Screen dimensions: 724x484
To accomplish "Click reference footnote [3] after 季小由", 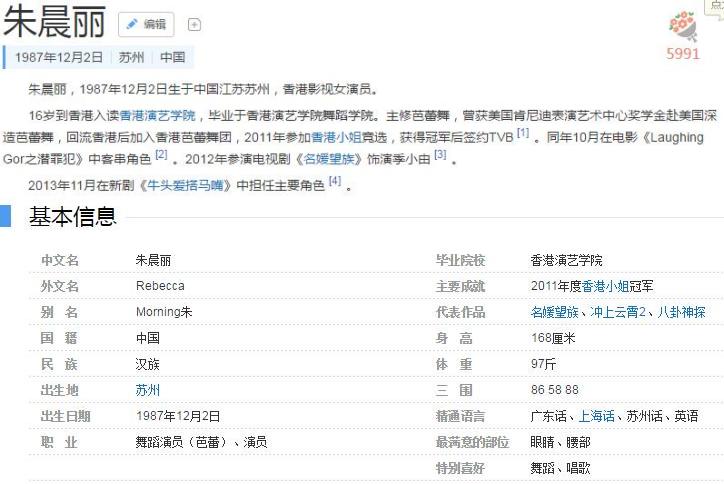I will (440, 155).
